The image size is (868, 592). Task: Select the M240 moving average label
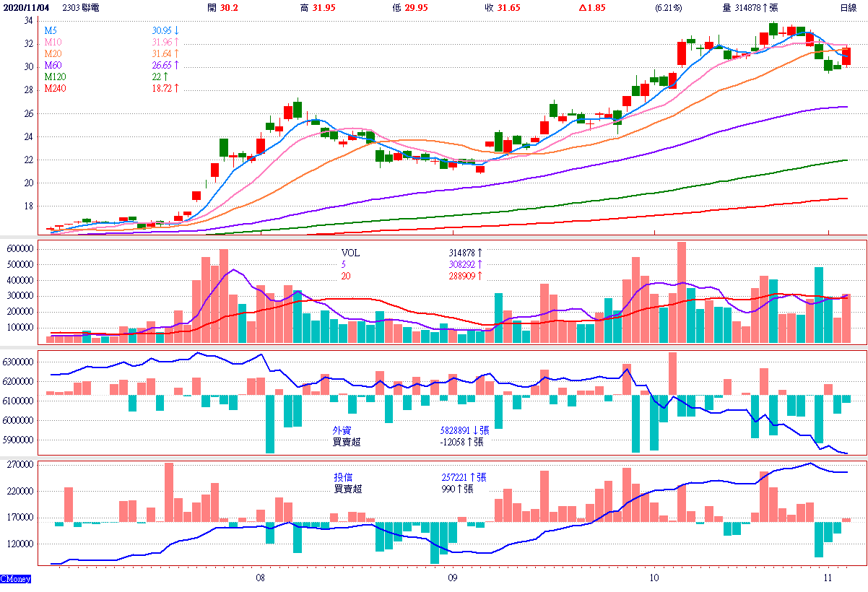pyautogui.click(x=55, y=88)
